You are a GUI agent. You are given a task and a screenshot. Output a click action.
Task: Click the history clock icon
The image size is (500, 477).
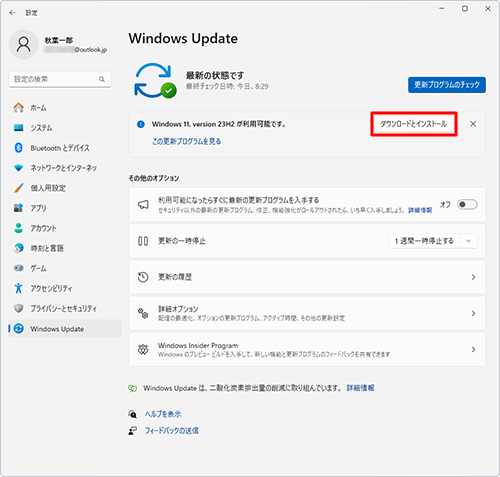143,277
